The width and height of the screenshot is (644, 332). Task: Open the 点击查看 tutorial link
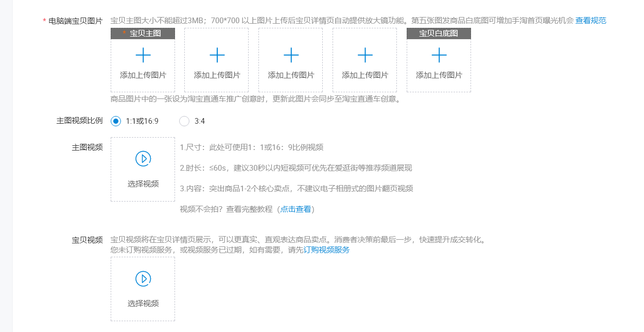(x=295, y=209)
